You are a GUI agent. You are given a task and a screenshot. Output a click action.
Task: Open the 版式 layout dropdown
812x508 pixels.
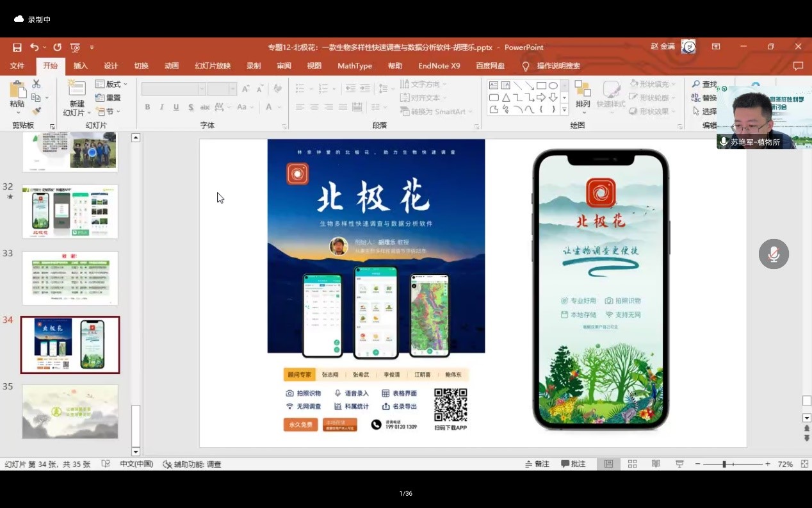(111, 84)
